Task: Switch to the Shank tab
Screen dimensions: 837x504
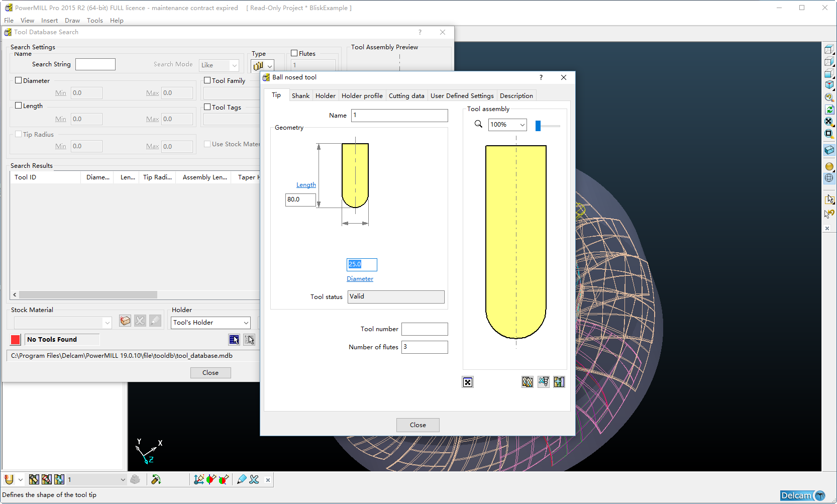Action: pos(300,95)
